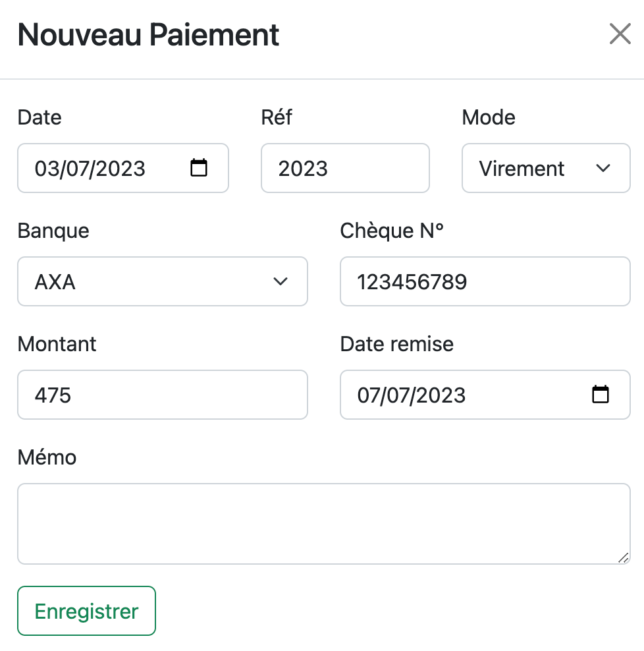Select the Montant field containing 475
This screenshot has height=651, width=644.
click(x=163, y=395)
